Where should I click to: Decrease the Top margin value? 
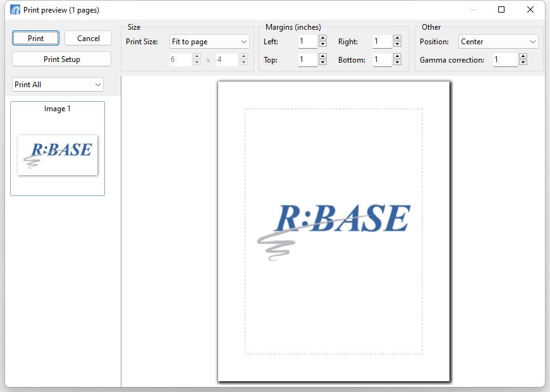322,63
